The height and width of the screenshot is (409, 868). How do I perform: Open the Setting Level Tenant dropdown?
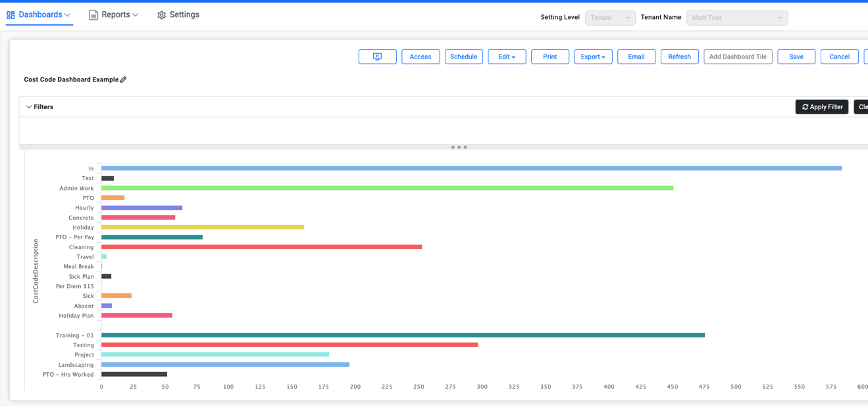[610, 18]
